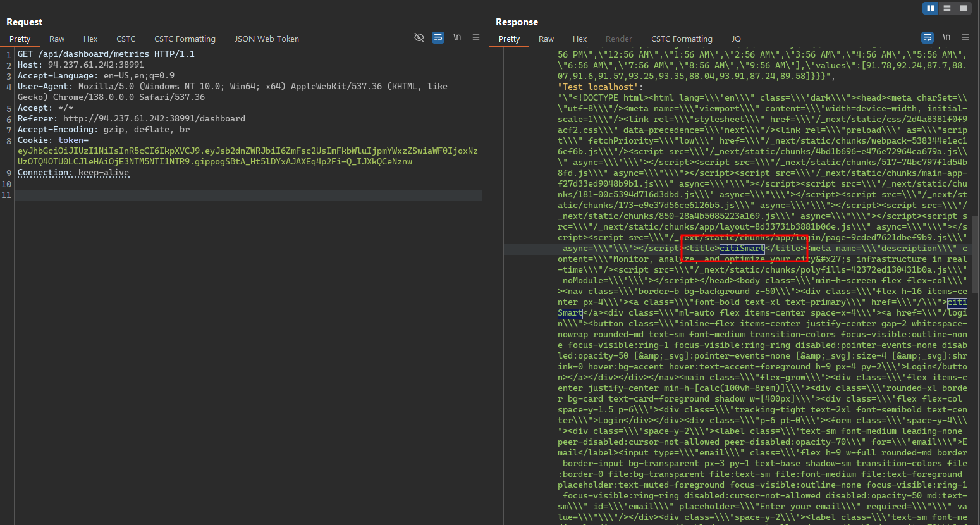Open Request panel options hamburger menu

click(x=476, y=38)
